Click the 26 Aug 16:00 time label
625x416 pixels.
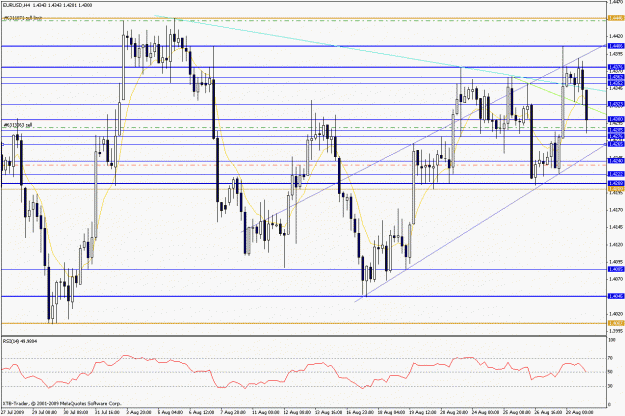pos(547,412)
